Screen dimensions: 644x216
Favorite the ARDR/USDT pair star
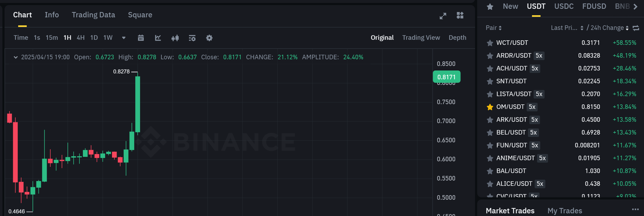(490, 56)
